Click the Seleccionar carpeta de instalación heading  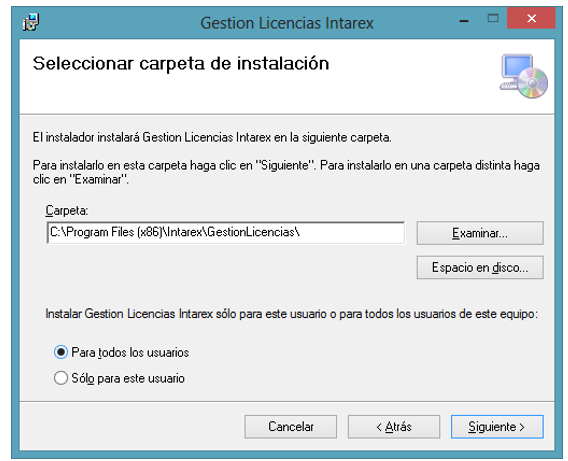(x=181, y=63)
